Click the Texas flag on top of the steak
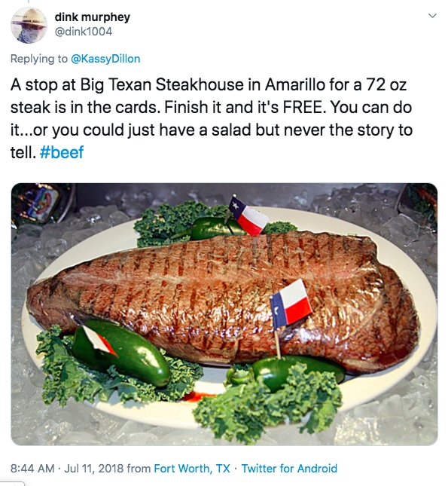Viewport: 448px width, 486px height. point(248,215)
